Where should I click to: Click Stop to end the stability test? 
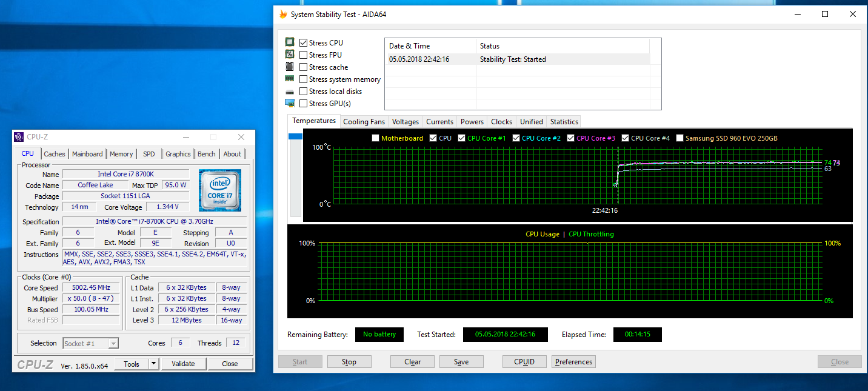click(349, 362)
